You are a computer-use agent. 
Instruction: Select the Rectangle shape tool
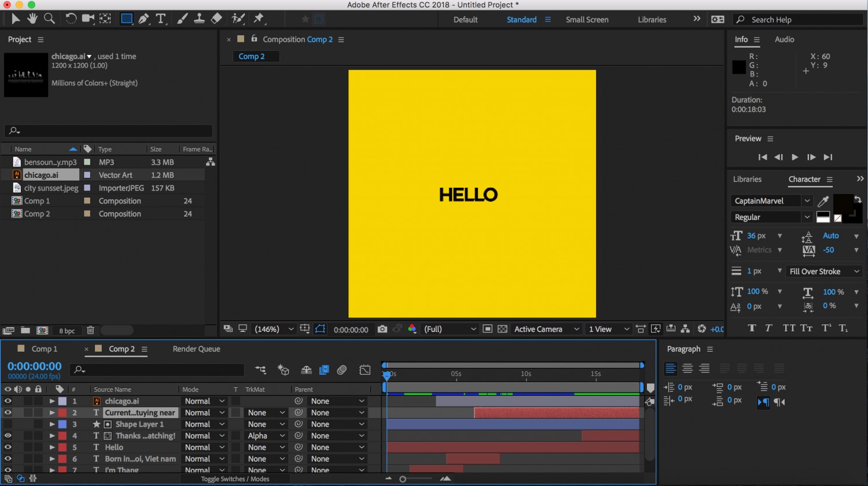pos(126,19)
